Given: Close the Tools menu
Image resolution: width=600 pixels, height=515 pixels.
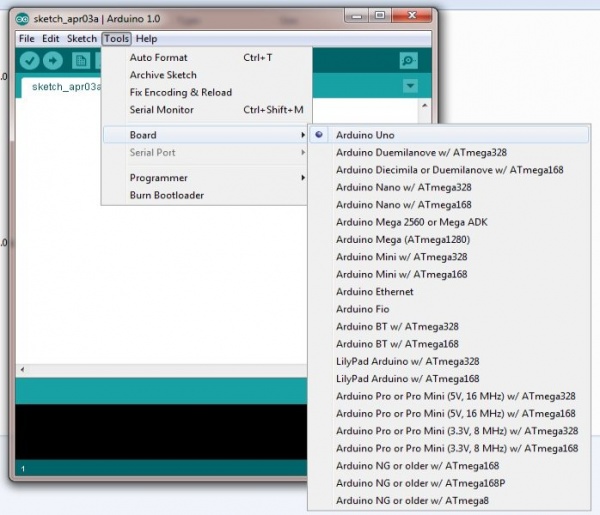Looking at the screenshot, I should 117,39.
